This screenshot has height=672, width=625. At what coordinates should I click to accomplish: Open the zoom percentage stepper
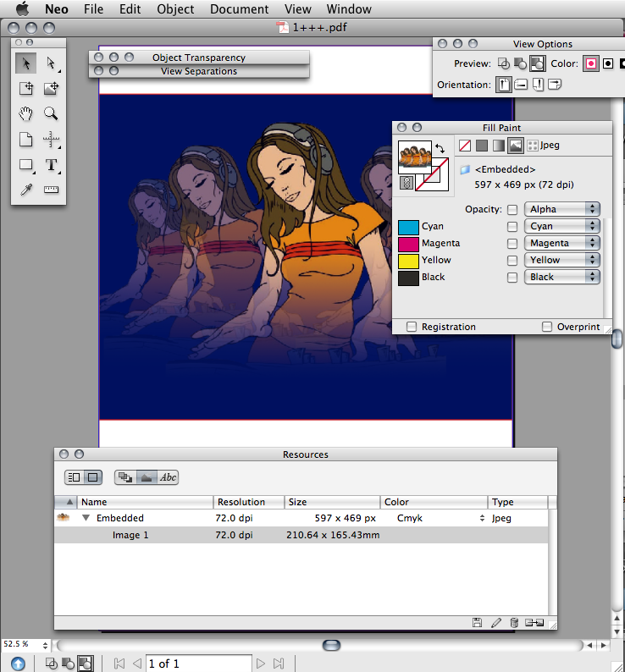45,645
